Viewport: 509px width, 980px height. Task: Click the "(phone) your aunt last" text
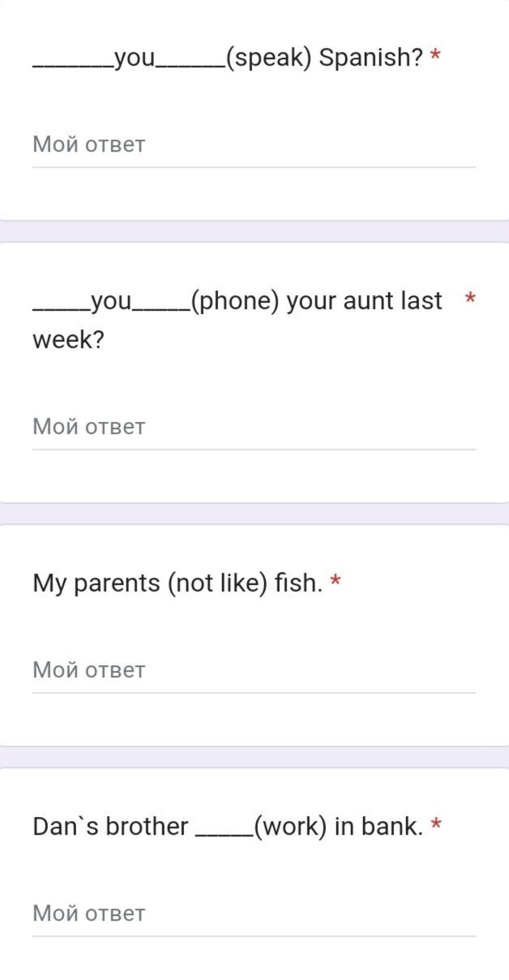tap(317, 301)
